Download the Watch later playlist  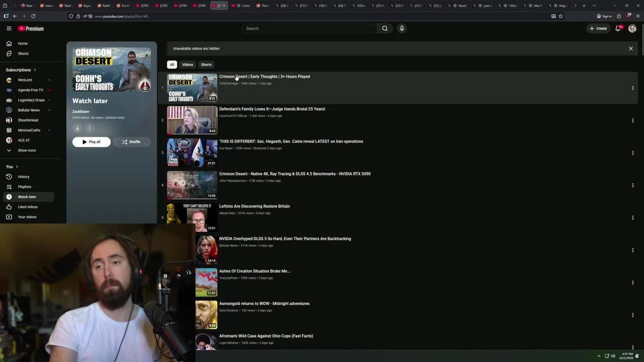coord(77,128)
